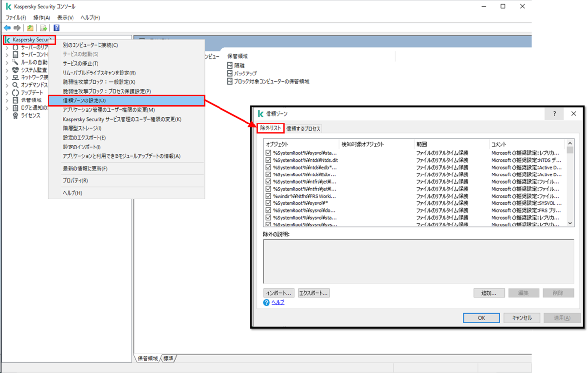The image size is (588, 373).
Task: Click OK in the 信頼ゾーン dialog
Action: 481,318
